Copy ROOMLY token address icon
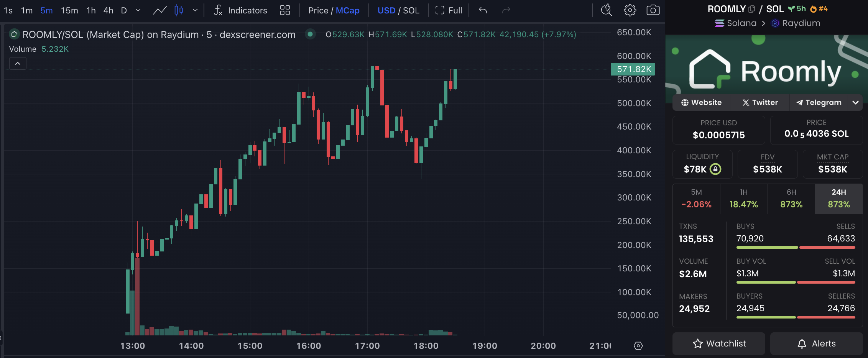 click(x=751, y=9)
